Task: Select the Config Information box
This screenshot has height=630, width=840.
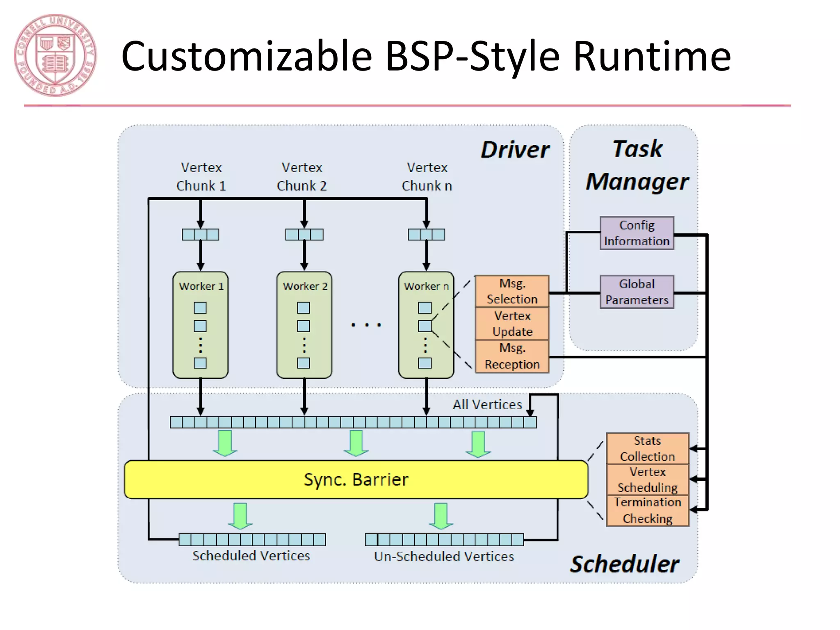Action: (637, 233)
